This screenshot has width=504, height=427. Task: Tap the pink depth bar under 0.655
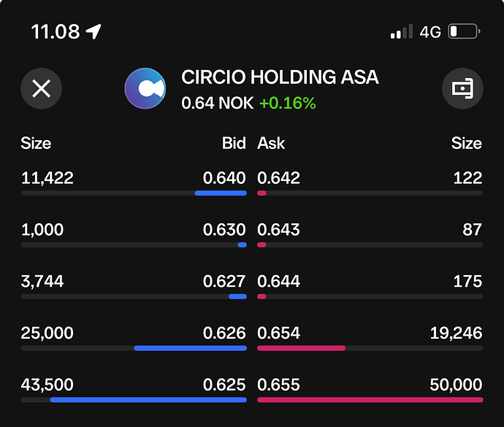tap(370, 400)
